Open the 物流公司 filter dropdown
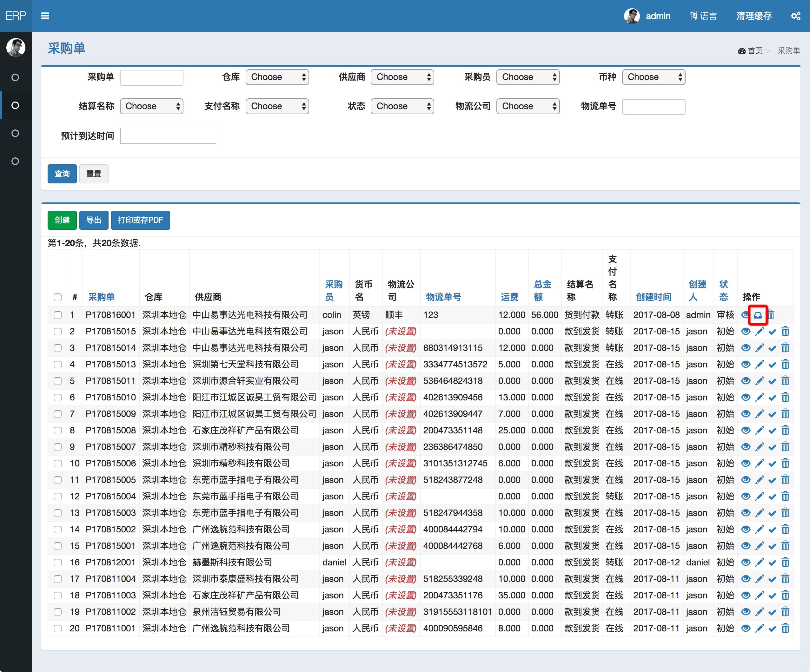 pos(528,106)
